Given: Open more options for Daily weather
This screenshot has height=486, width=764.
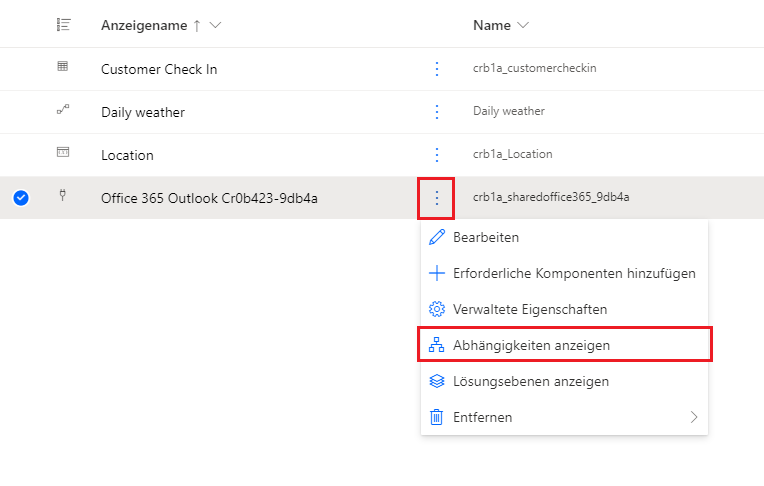Looking at the screenshot, I should [437, 112].
